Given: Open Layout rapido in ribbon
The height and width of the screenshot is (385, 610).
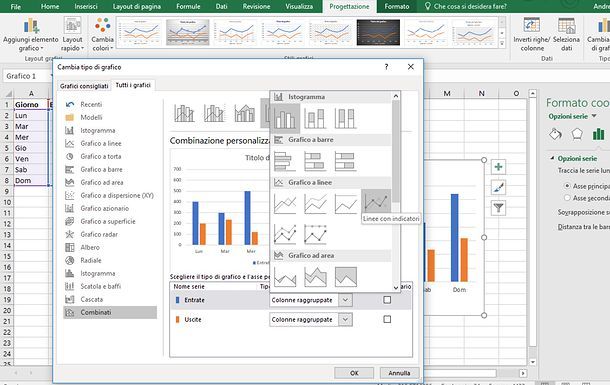Looking at the screenshot, I should [72, 35].
